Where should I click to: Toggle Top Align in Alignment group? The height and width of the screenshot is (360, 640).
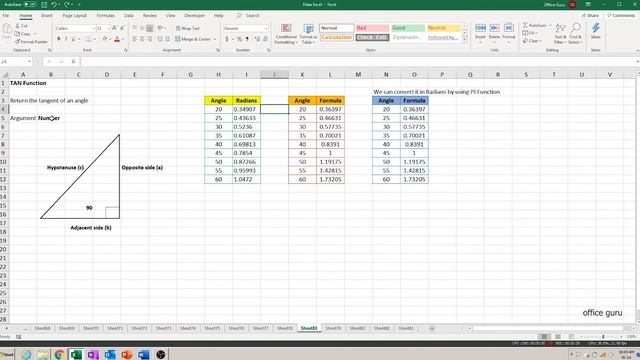pyautogui.click(x=135, y=28)
